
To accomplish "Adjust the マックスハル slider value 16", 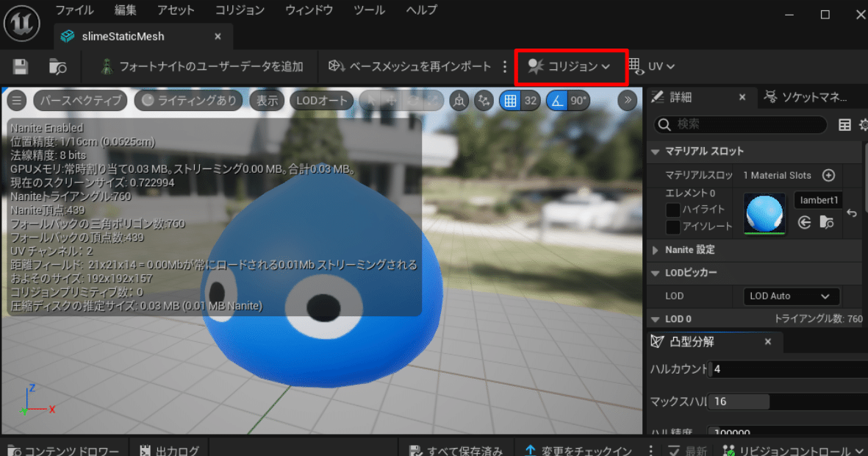I will 789,402.
